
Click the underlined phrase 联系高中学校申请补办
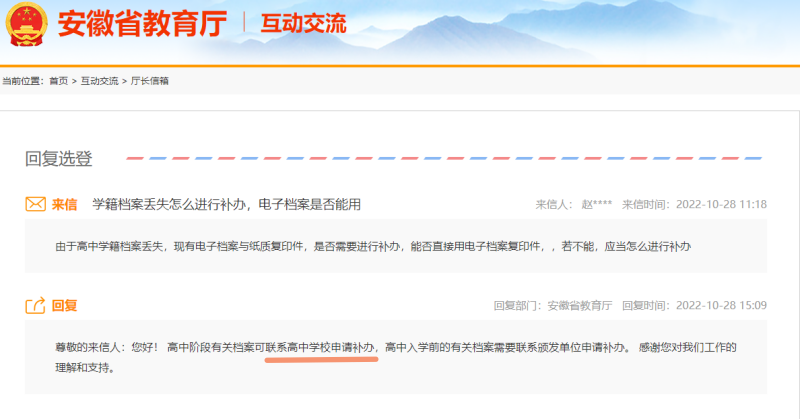(x=321, y=348)
